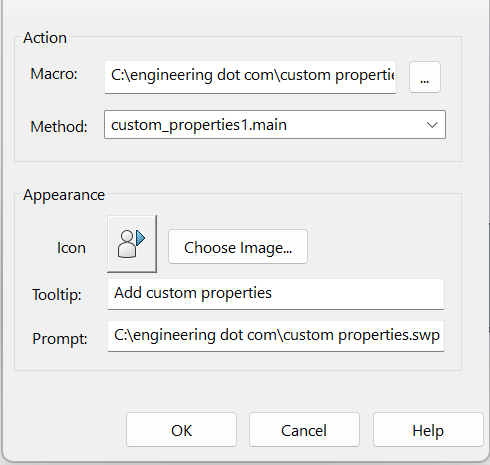Click the blue play arrow on macro icon
This screenshot has height=465, width=490.
pos(141,238)
